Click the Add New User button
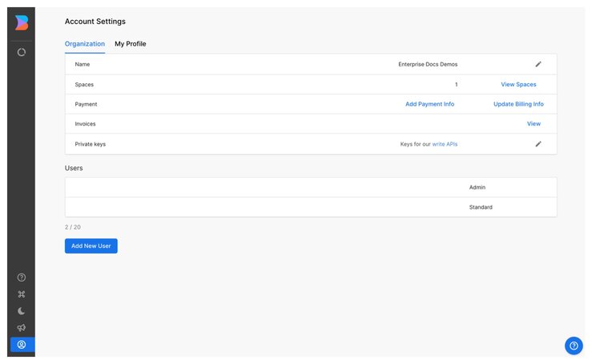592x364 pixels. [91, 246]
